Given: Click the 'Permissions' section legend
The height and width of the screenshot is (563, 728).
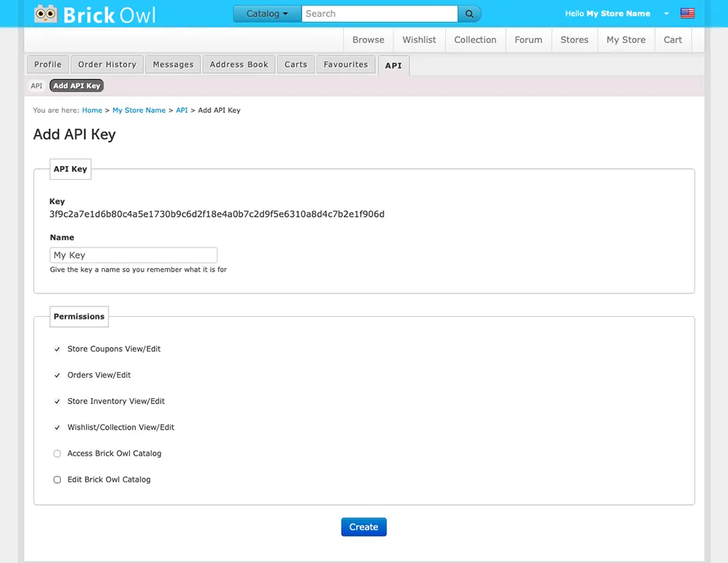Looking at the screenshot, I should [79, 316].
